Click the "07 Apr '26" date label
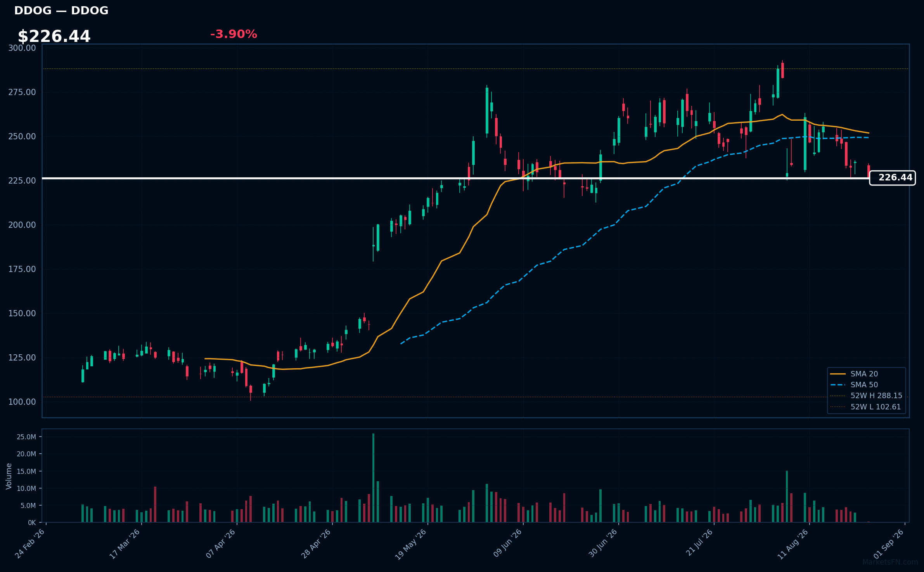Viewport: 924px width, 572px height. click(221, 543)
